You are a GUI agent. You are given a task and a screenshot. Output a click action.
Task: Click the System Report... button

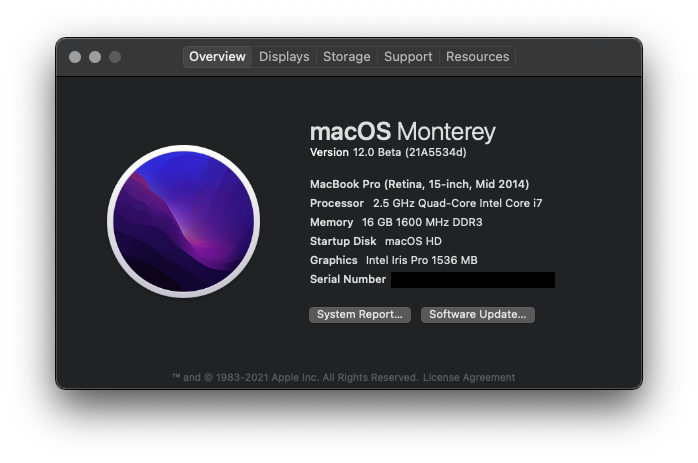pos(360,315)
